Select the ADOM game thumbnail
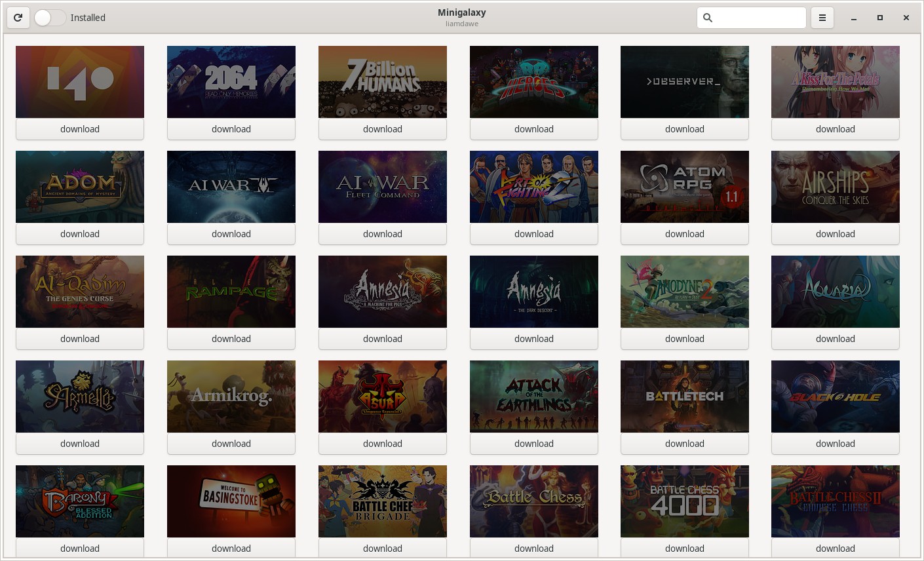924x561 pixels. 80,187
